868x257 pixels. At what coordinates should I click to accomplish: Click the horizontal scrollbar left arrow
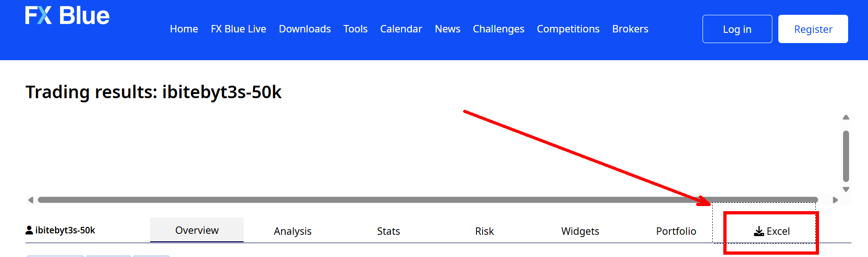point(31,200)
